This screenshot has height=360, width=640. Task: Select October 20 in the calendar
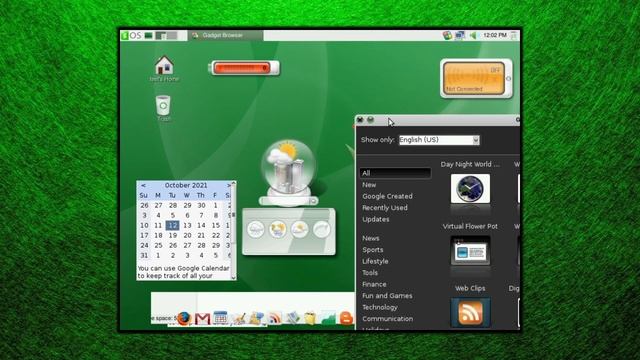coord(187,236)
